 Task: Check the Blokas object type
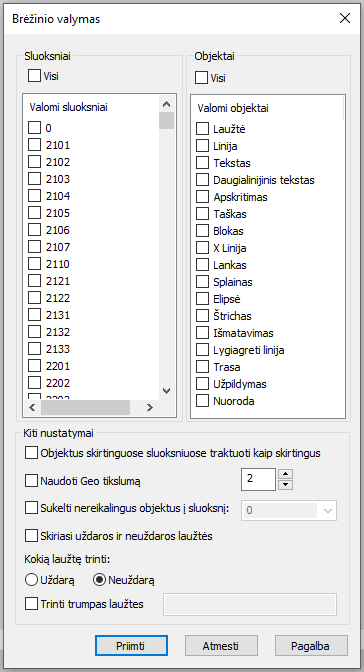pos(202,231)
